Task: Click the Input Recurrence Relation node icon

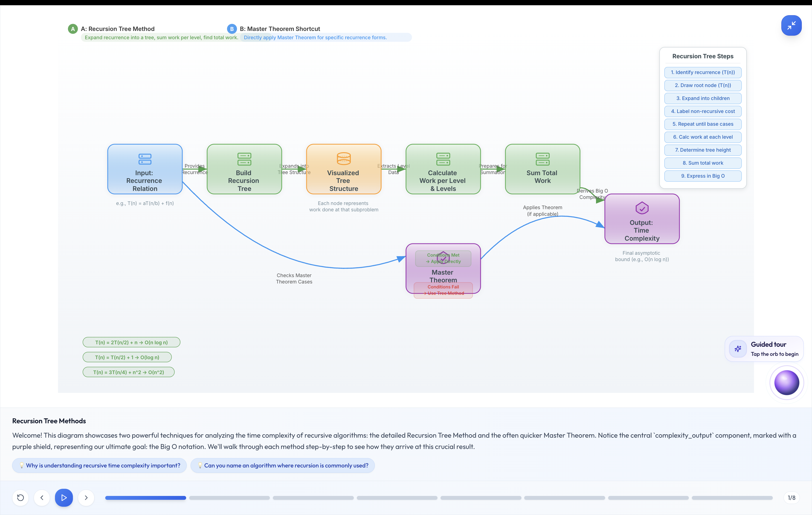Action: click(x=145, y=159)
